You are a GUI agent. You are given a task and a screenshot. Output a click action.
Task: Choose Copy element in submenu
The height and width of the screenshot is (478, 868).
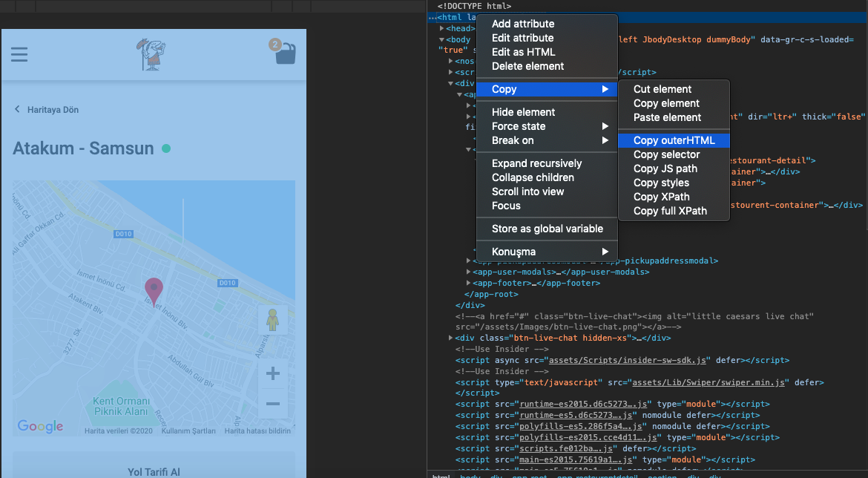pyautogui.click(x=674, y=103)
